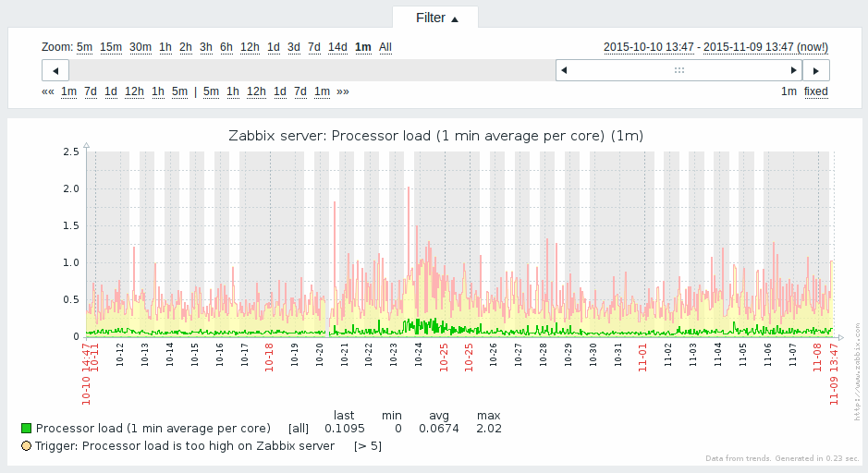Move back 1m in time navigation
Viewport: 868px width, 473px height.
(x=68, y=91)
